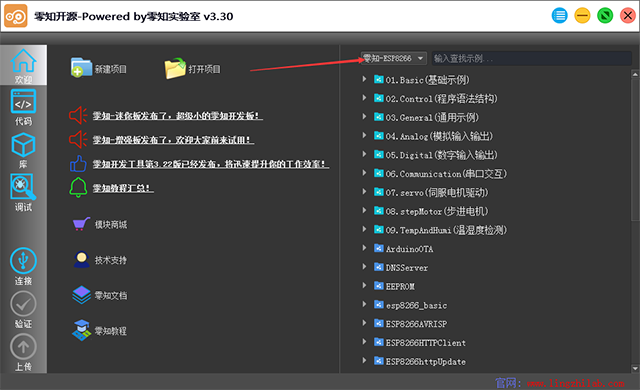Screen dimensions: 640x390
Task: Open a project via yellow folder icon
Action: coord(175,68)
